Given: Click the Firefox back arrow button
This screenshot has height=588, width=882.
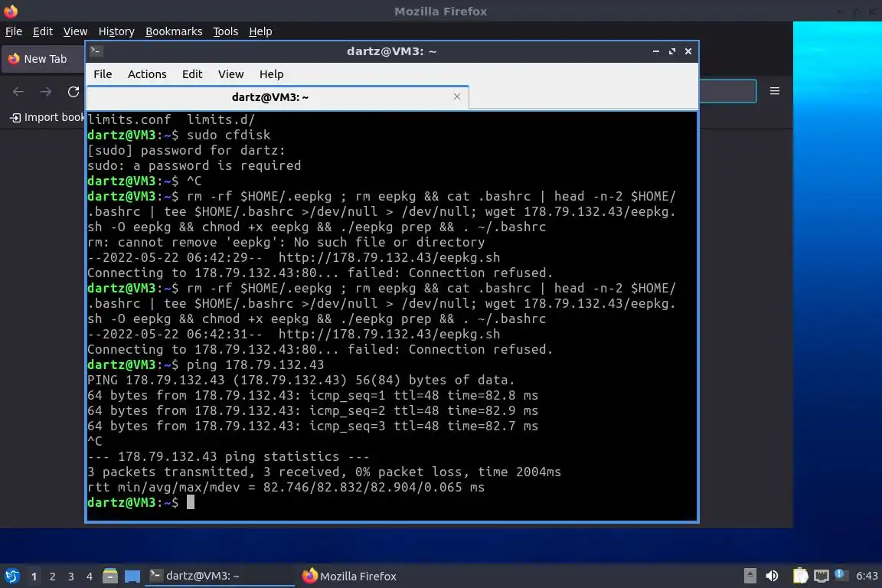Looking at the screenshot, I should (18, 92).
